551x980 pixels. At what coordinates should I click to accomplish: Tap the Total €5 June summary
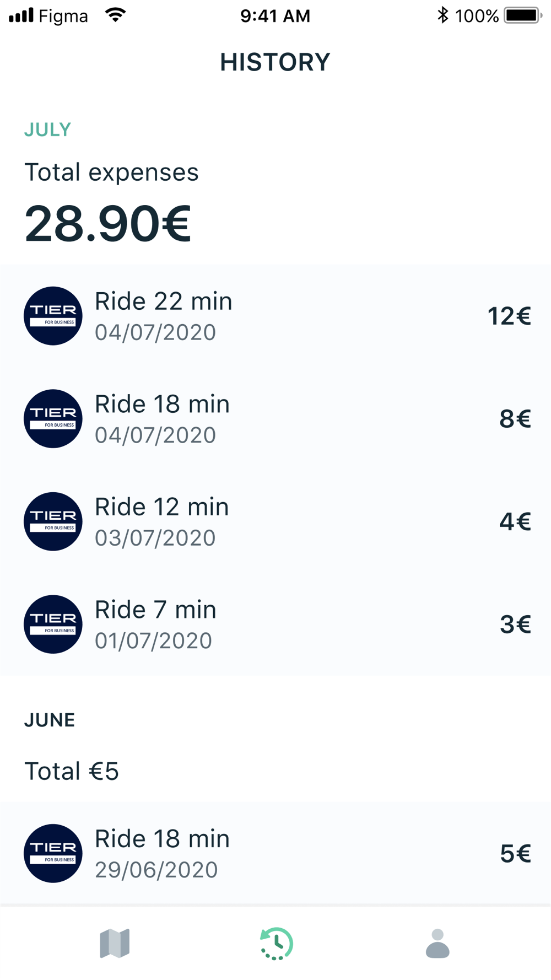(x=72, y=771)
